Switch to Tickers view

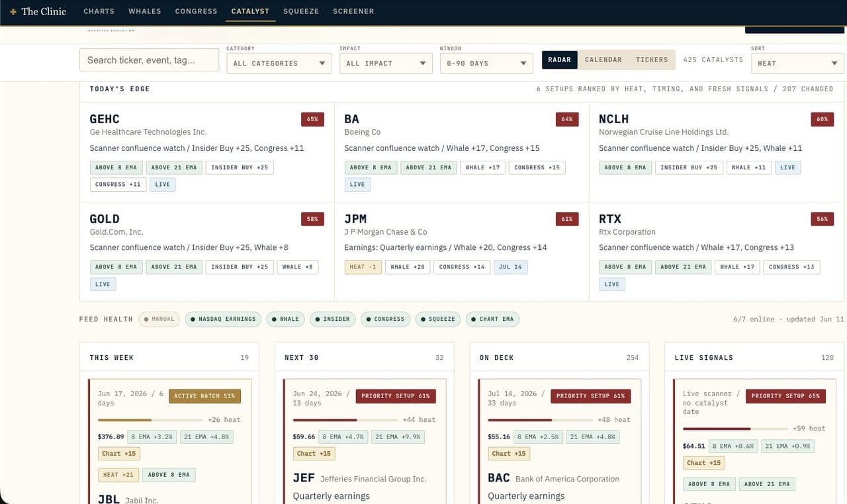[x=652, y=60]
